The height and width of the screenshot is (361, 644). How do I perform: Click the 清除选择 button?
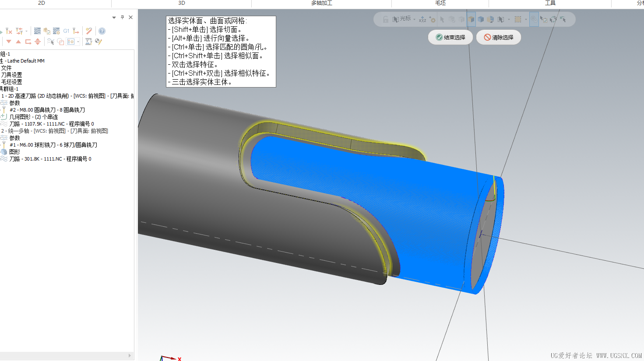[x=499, y=37]
